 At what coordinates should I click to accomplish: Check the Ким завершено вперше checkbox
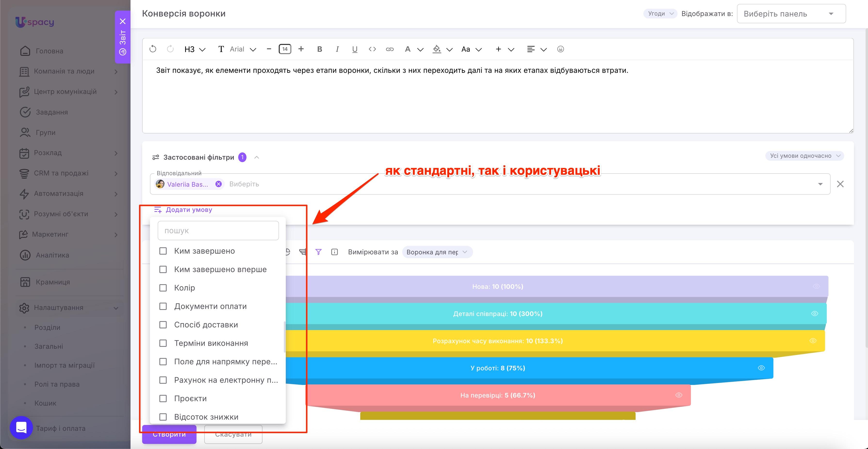point(163,269)
